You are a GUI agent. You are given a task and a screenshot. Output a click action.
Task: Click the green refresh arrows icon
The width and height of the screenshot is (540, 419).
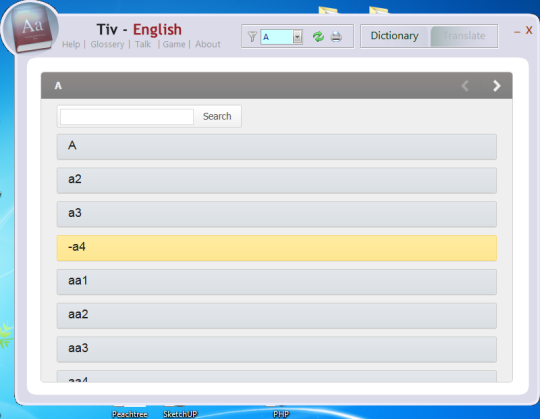[318, 36]
